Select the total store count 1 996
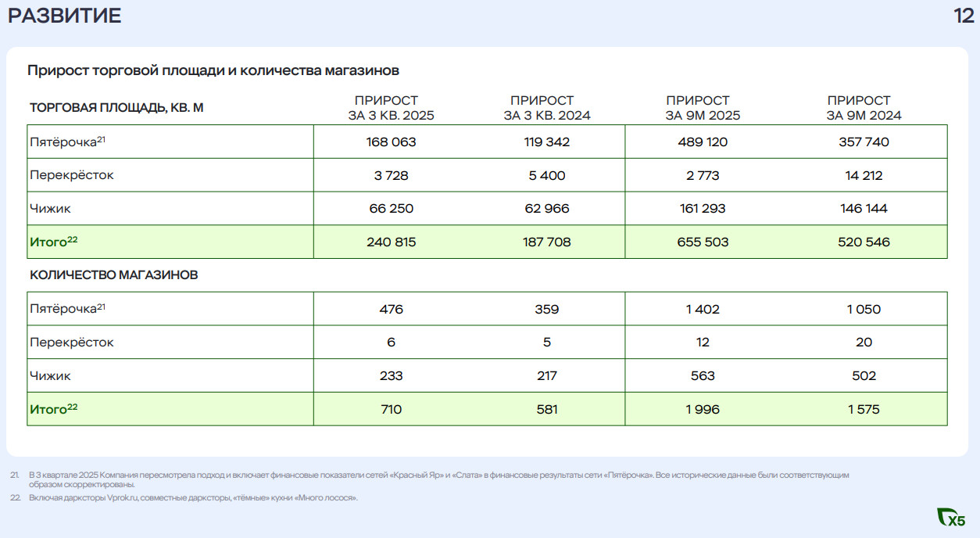Image resolution: width=980 pixels, height=538 pixels. pos(703,410)
